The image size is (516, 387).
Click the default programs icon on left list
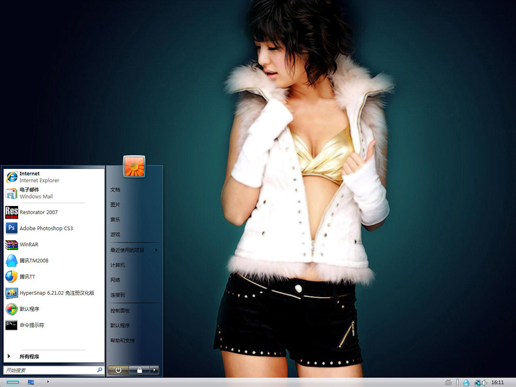click(11, 309)
